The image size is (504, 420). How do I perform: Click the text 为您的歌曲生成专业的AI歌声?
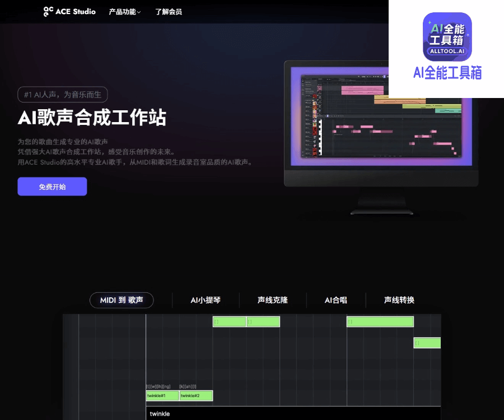click(63, 142)
